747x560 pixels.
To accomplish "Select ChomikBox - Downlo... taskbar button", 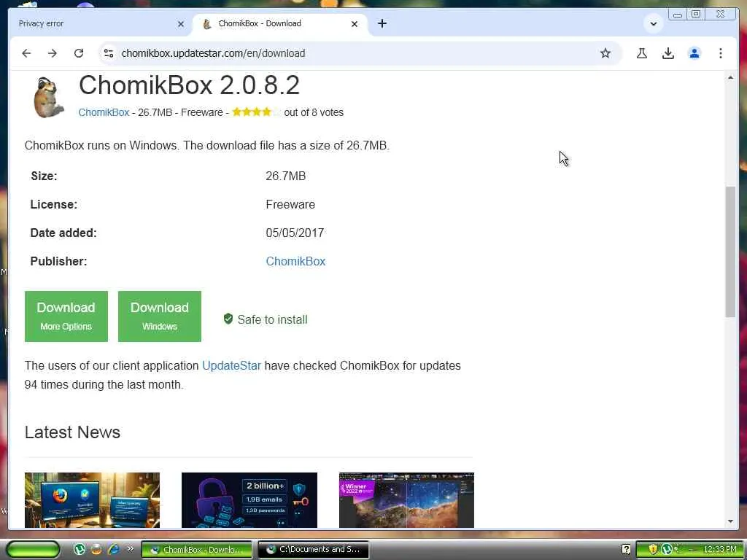I will tap(197, 550).
